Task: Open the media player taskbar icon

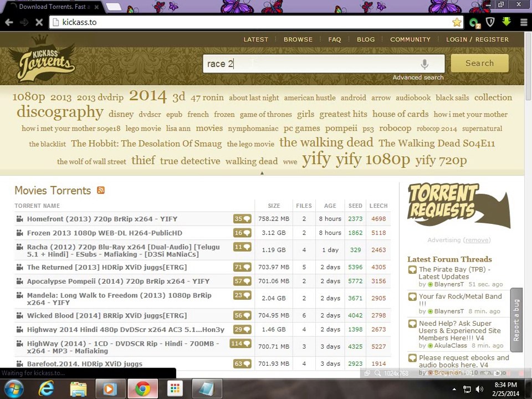Action: click(110, 389)
